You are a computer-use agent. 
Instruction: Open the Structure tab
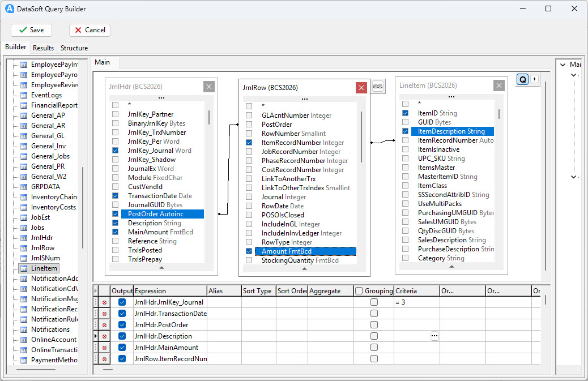tap(74, 48)
